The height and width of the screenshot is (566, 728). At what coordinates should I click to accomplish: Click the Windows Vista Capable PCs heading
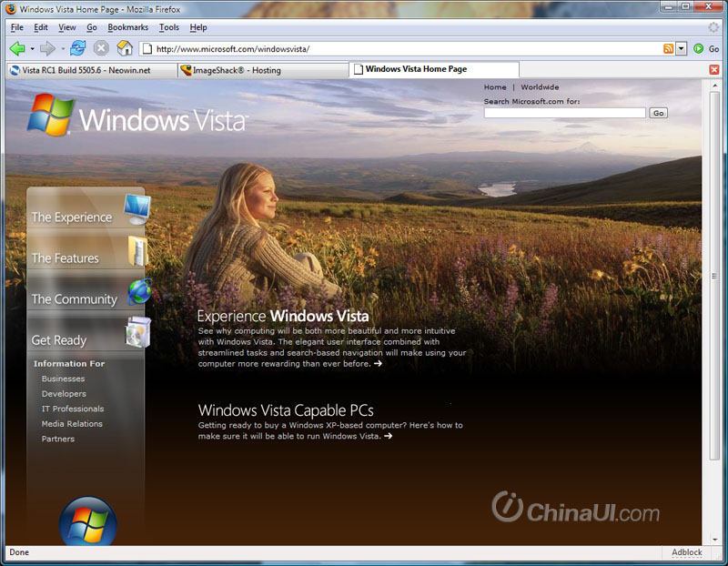pos(286,410)
